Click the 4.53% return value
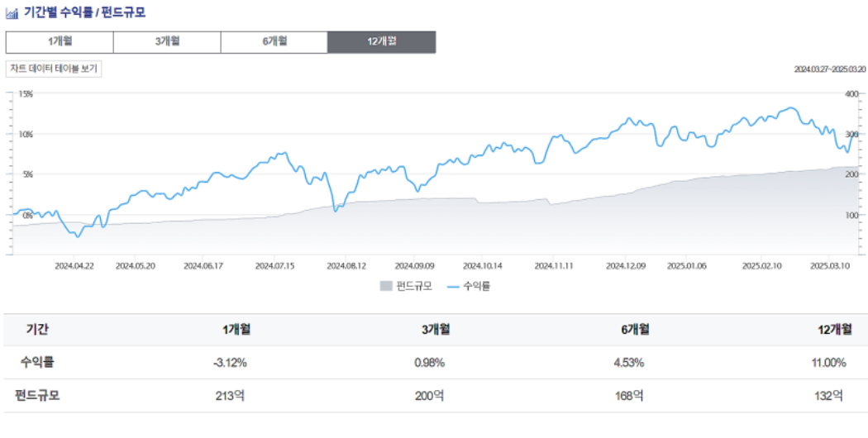Image resolution: width=868 pixels, height=438 pixels. click(628, 364)
